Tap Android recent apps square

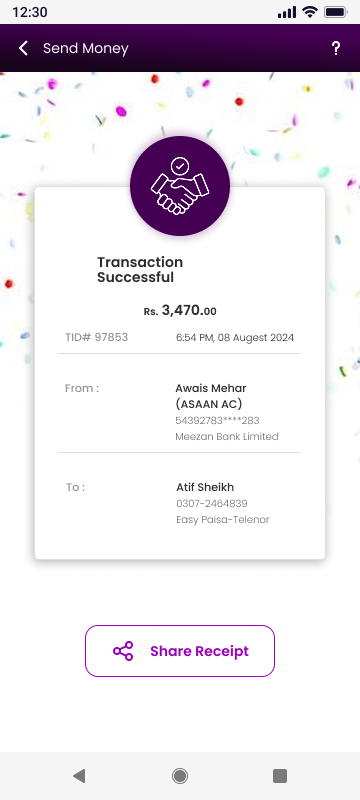(280, 776)
